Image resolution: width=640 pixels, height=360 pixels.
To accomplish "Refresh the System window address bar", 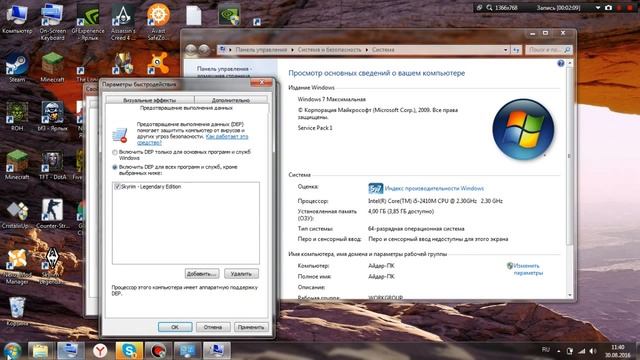I will (516, 50).
